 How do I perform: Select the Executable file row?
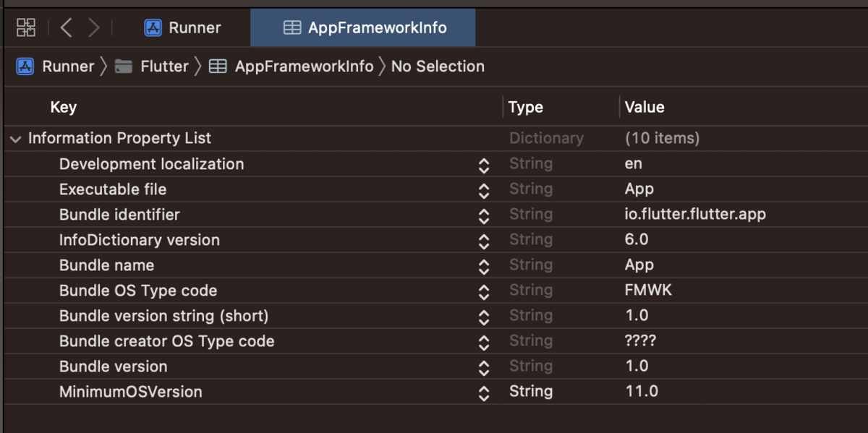[113, 189]
